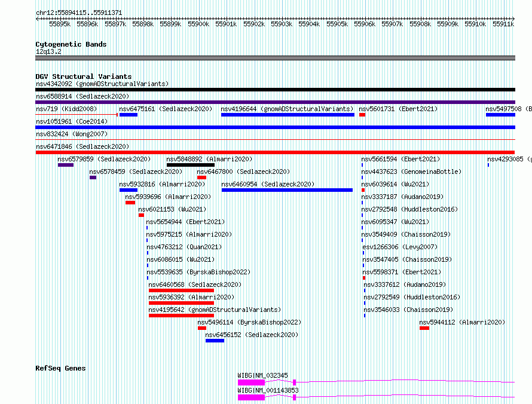
Task: Click the Cytogenetic Bands track title
Action: pos(71,44)
